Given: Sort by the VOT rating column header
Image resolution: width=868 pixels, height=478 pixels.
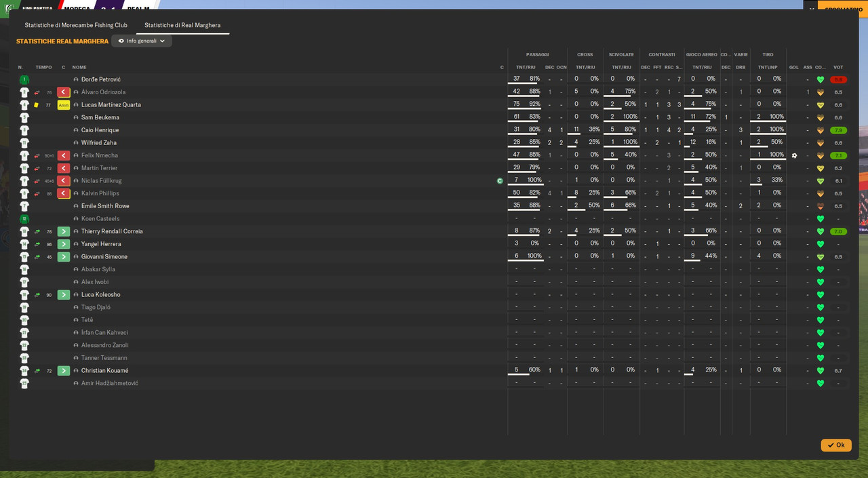Looking at the screenshot, I should (x=838, y=67).
